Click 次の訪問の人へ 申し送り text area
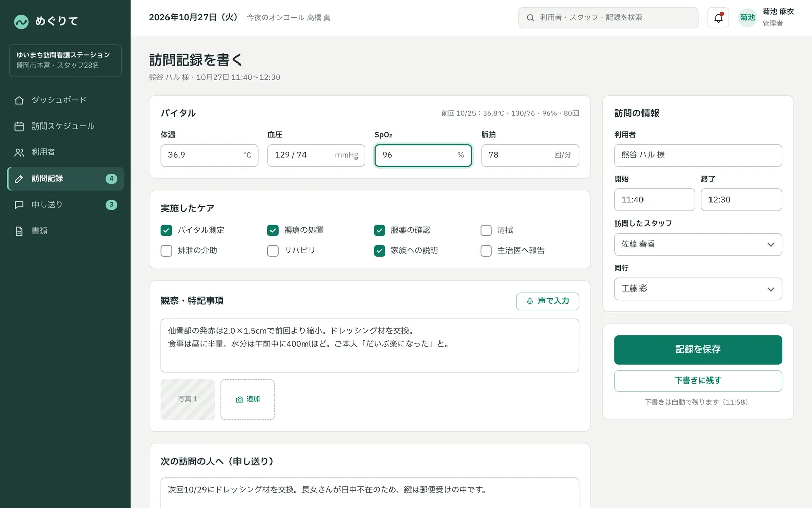812x508 pixels. click(x=370, y=493)
